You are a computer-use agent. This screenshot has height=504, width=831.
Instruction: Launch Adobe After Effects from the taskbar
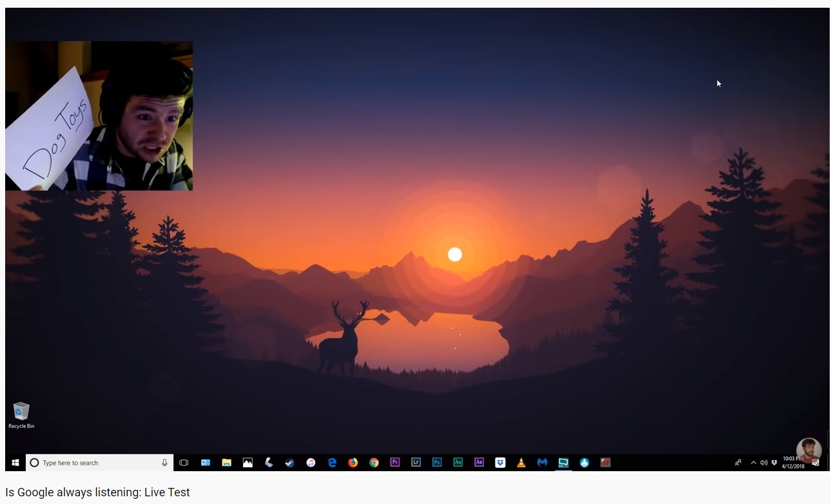[479, 463]
